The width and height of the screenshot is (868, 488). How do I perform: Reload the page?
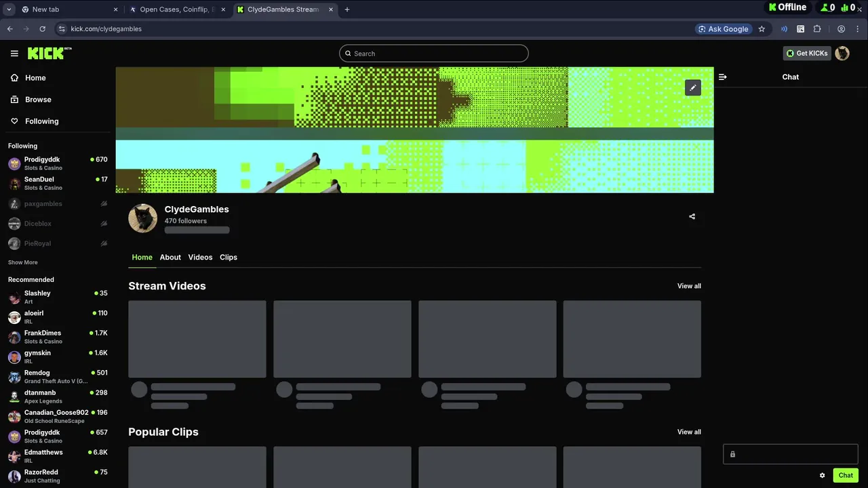[x=42, y=29]
